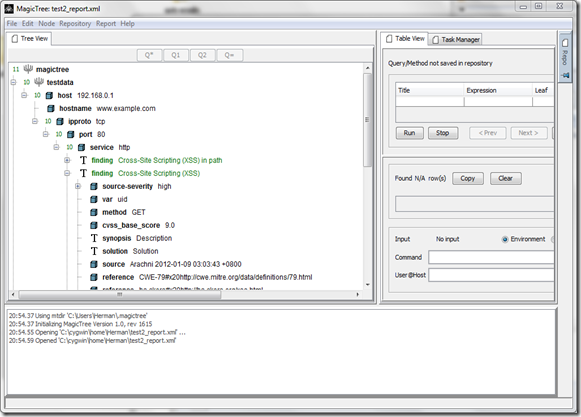Collapse the Cross-Site Scripting (XSS) finding
This screenshot has height=417, width=581.
(x=67, y=173)
